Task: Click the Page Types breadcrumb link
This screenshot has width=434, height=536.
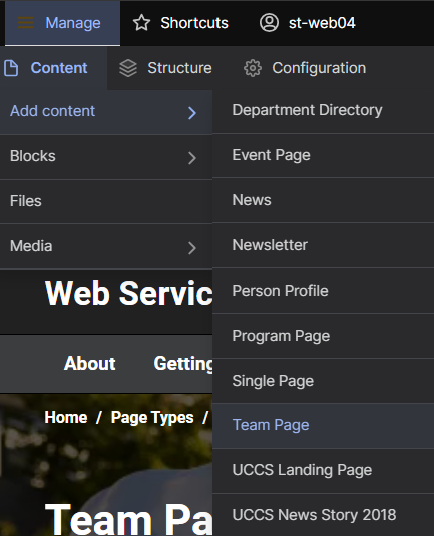Action: 152,418
